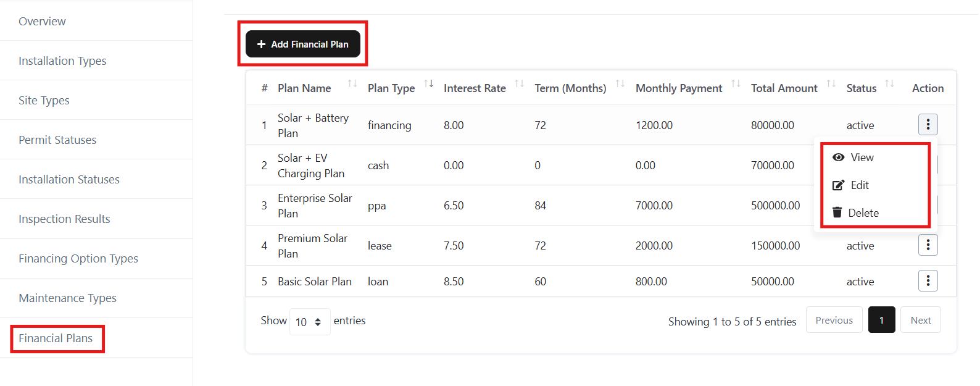The height and width of the screenshot is (386, 980).
Task: Open the entries-per-page dropdown
Action: pyautogui.click(x=309, y=322)
